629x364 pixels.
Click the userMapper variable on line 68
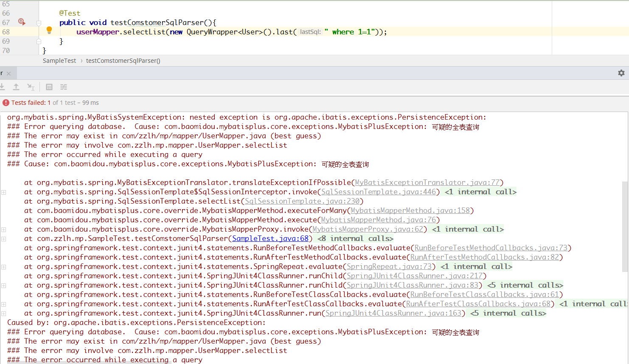(98, 32)
